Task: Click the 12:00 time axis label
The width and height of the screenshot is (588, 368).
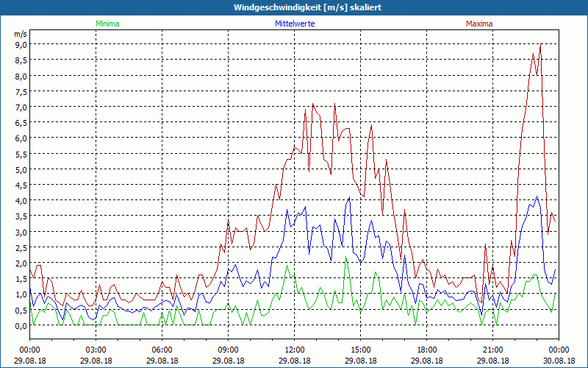Action: [x=295, y=350]
